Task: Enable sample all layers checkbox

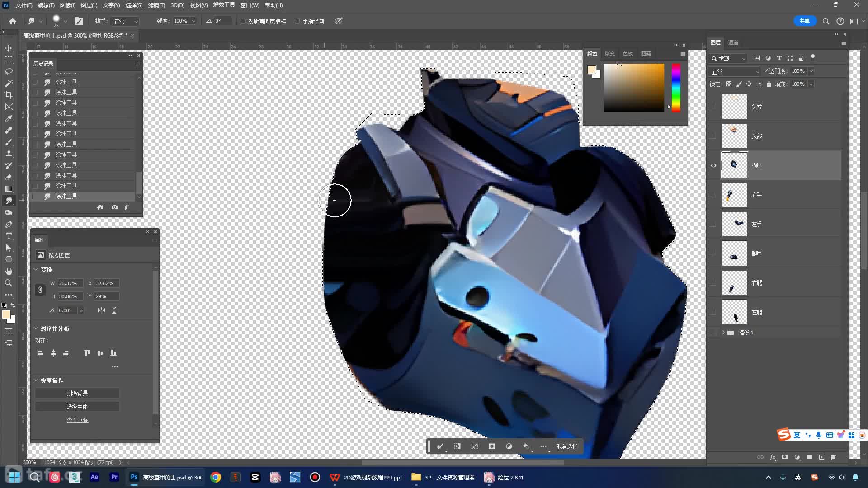Action: pos(243,21)
